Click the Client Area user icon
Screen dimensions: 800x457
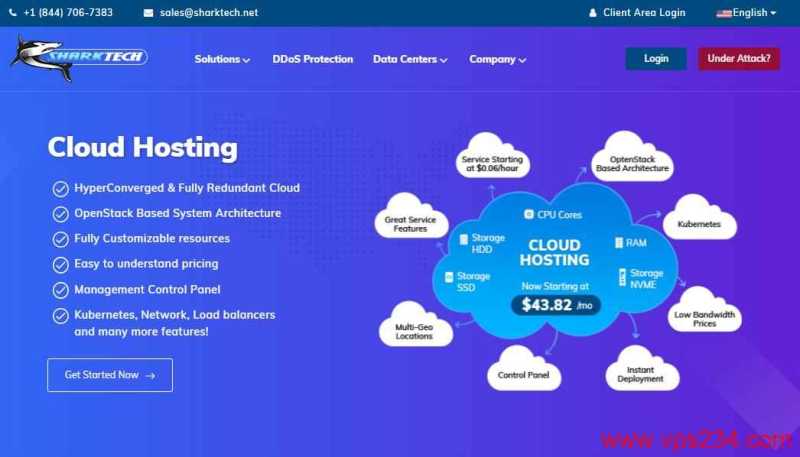pos(592,13)
